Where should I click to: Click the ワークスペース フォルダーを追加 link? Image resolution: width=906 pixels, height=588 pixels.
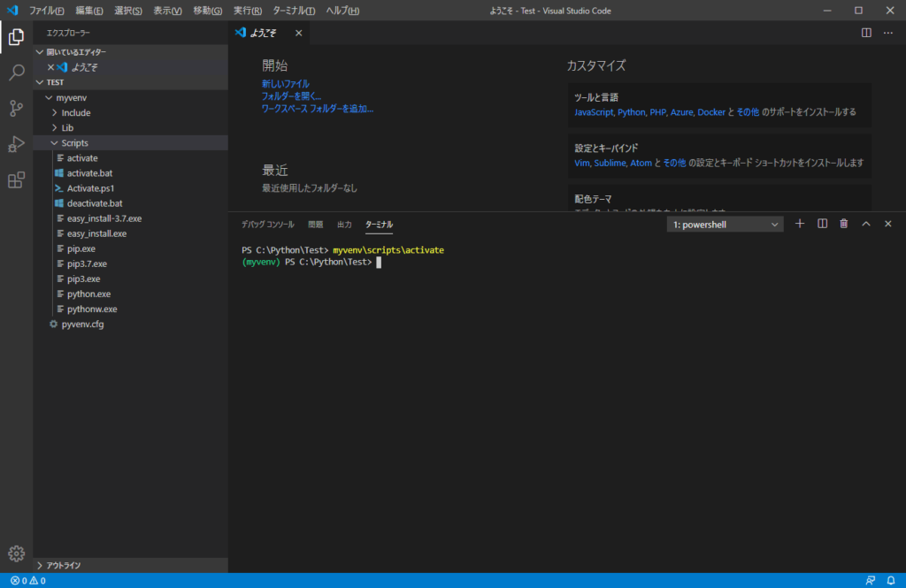click(x=316, y=107)
